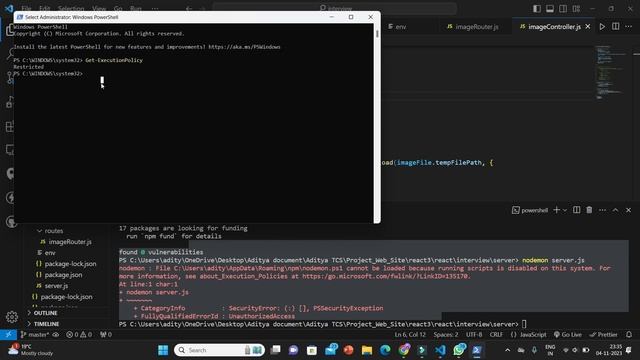640x360 pixels.
Task: Switch to the env editor tab
Action: click(397, 27)
